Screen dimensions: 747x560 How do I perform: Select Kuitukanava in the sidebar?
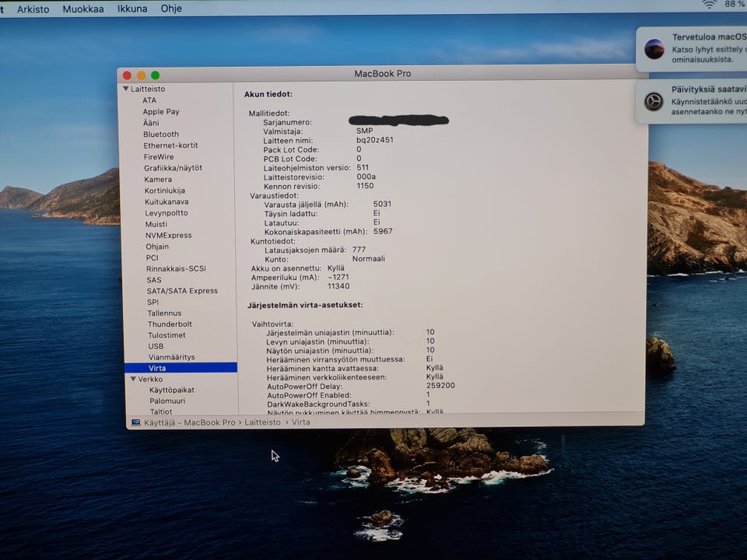pos(167,202)
